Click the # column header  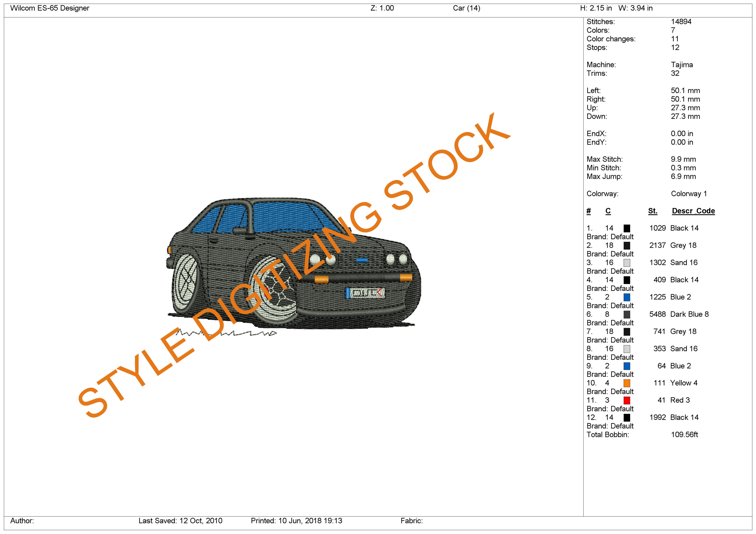click(x=589, y=211)
